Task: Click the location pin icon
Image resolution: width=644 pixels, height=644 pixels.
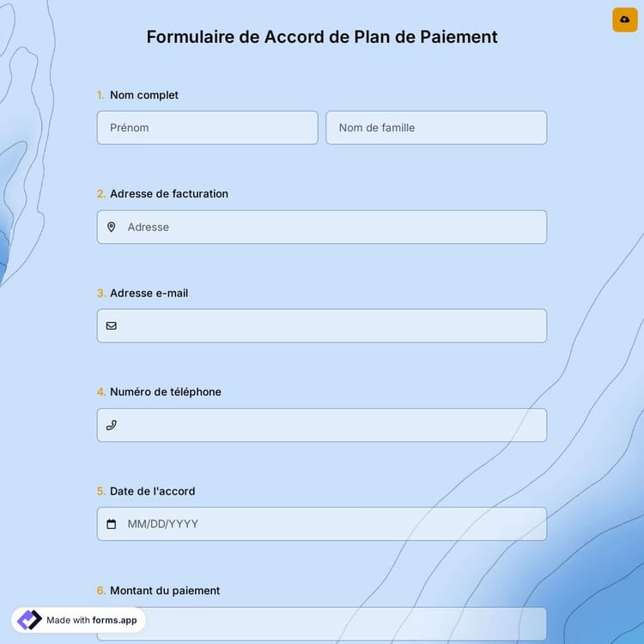Action: coord(112,228)
